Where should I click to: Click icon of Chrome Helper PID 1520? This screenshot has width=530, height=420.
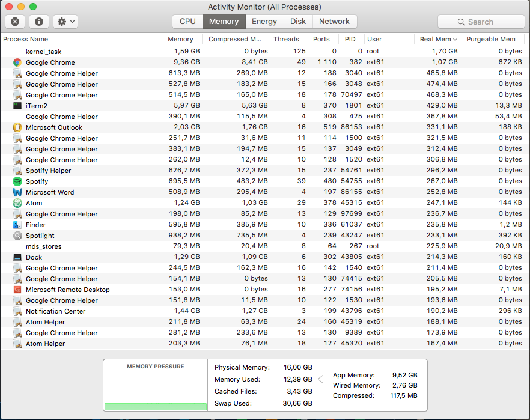(17, 160)
